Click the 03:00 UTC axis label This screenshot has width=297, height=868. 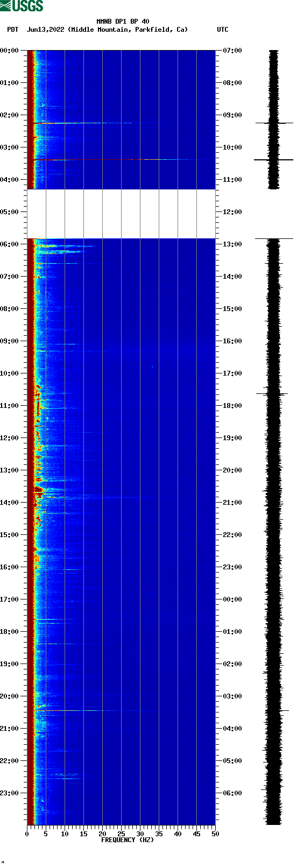[232, 696]
